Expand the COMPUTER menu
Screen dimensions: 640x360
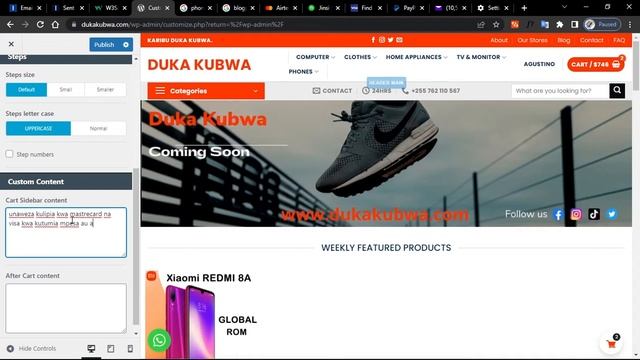316,57
